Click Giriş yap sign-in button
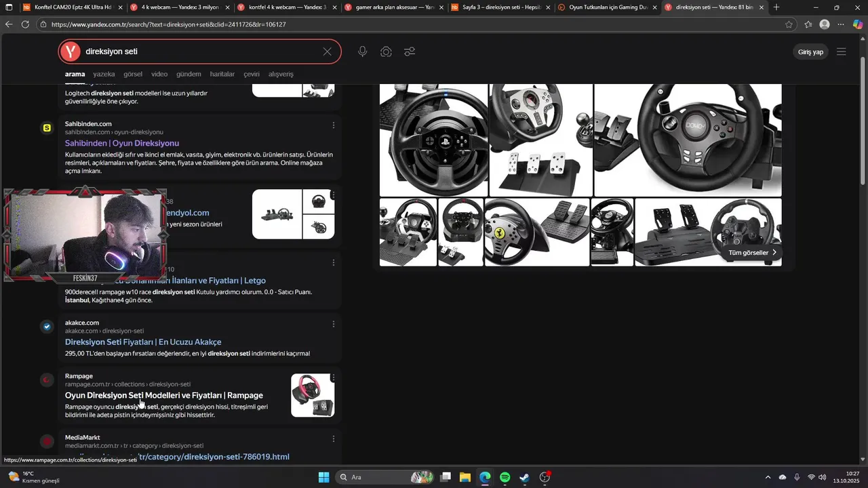The width and height of the screenshot is (868, 488). click(810, 52)
